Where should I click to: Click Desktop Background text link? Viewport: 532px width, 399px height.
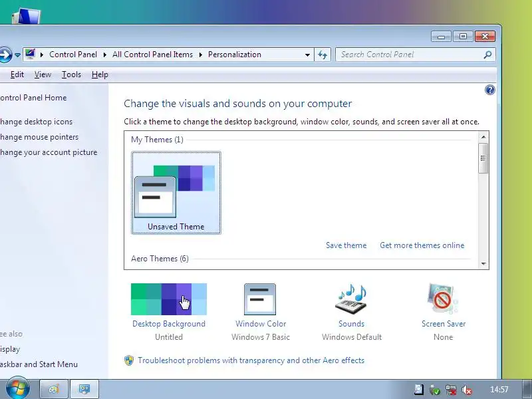point(169,324)
